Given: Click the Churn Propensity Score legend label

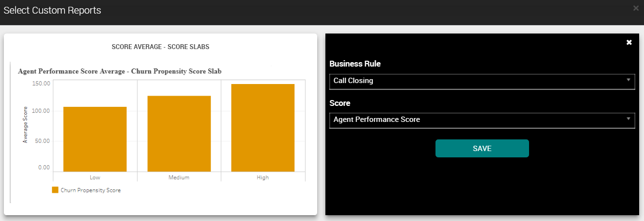Looking at the screenshot, I should [91, 190].
